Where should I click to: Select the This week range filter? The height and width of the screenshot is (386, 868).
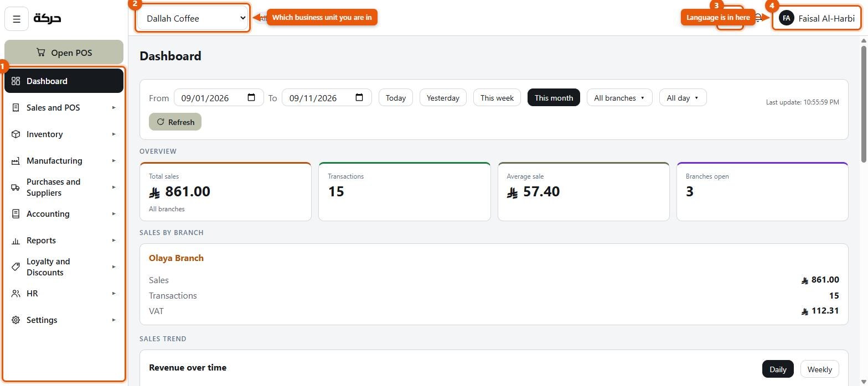tap(497, 98)
